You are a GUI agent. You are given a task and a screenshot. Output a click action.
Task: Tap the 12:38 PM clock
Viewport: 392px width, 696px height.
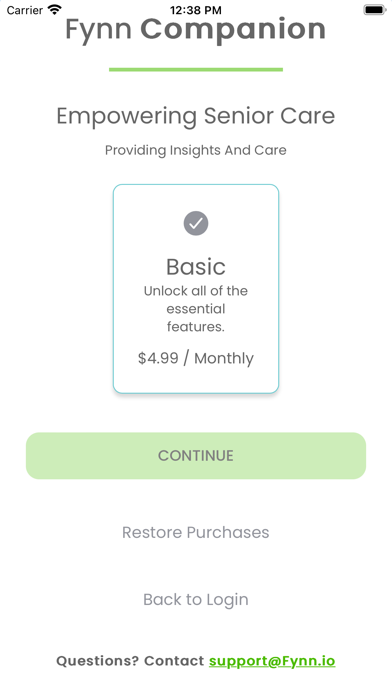196,10
